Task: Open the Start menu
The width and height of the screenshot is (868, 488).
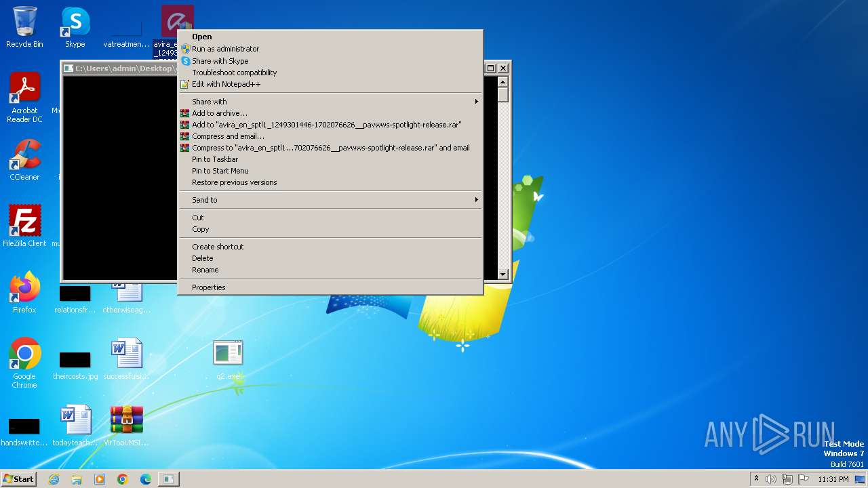Action: pyautogui.click(x=19, y=479)
